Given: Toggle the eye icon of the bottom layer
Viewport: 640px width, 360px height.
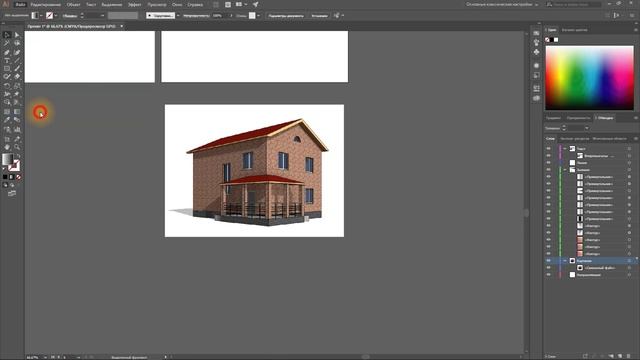Looking at the screenshot, I should [x=549, y=275].
